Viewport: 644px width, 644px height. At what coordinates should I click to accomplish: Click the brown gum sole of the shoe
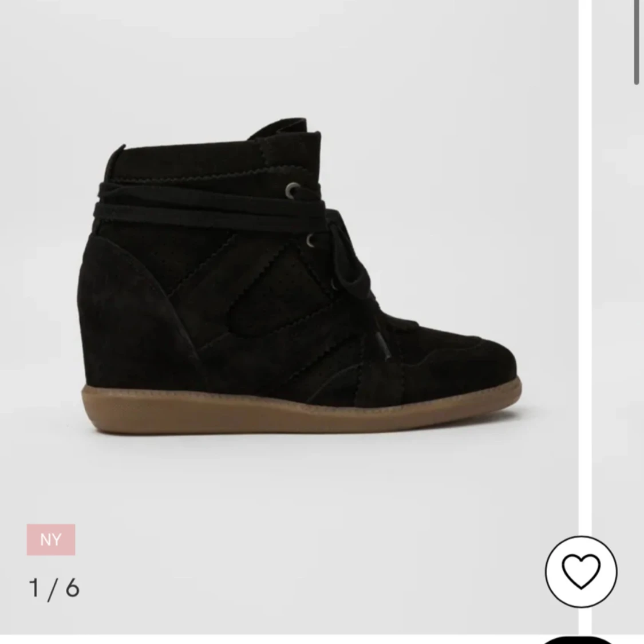coord(302,410)
